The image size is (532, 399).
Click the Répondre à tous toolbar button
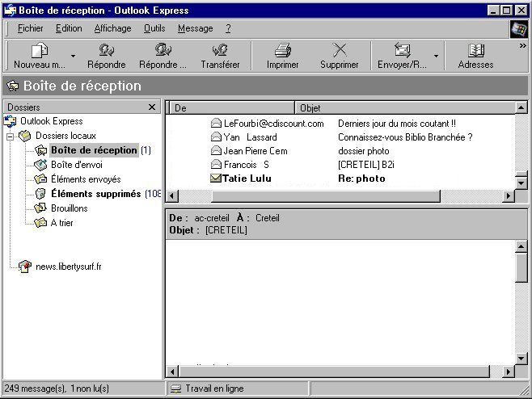point(163,56)
